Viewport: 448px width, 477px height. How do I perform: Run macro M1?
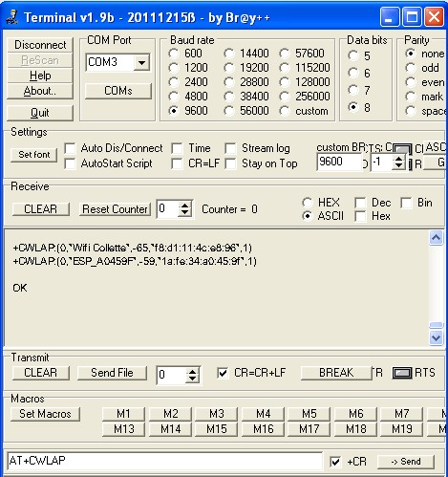coord(123,414)
